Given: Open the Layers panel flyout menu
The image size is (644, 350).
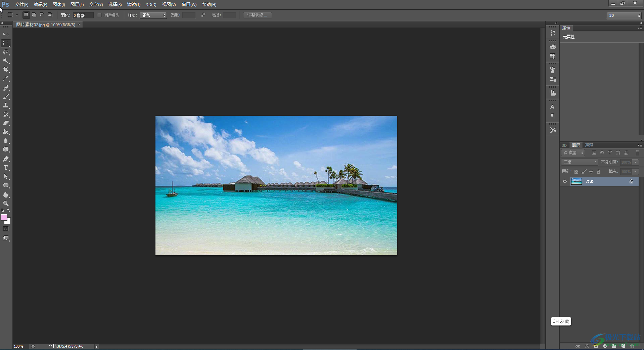Looking at the screenshot, I should coord(640,145).
